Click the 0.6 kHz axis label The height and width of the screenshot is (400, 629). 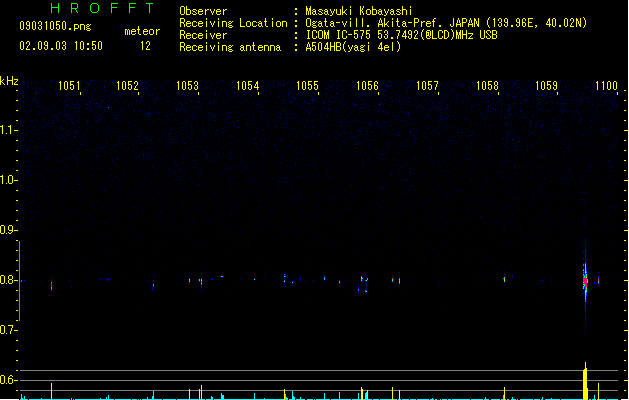click(x=8, y=380)
